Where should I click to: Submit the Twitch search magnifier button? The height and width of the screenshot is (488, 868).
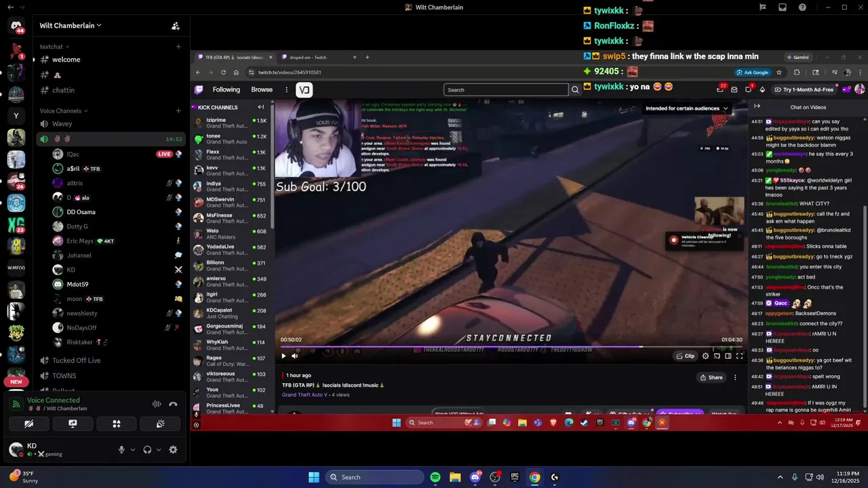point(575,89)
